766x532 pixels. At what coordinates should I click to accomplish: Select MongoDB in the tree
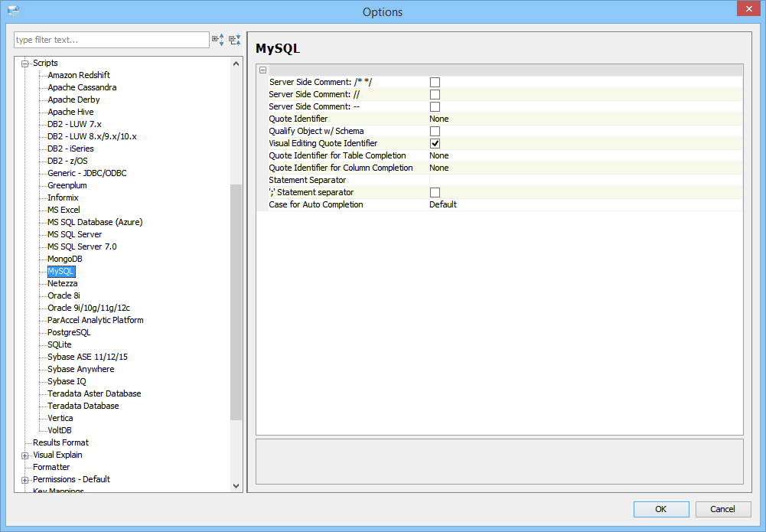click(x=64, y=258)
